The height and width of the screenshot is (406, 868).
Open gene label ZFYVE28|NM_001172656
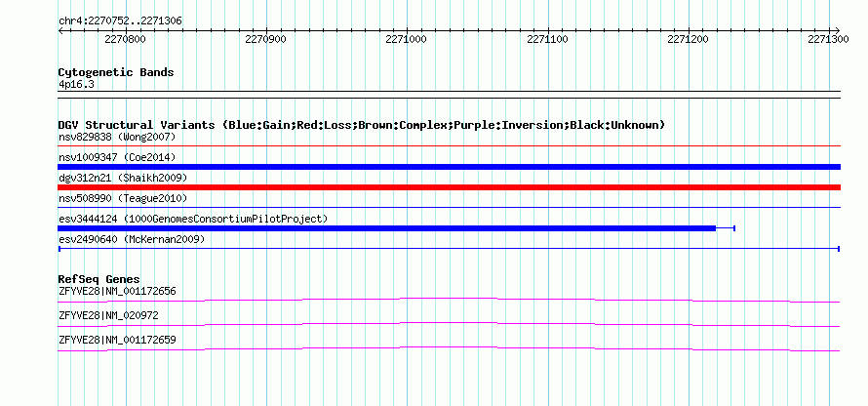pyautogui.click(x=117, y=292)
